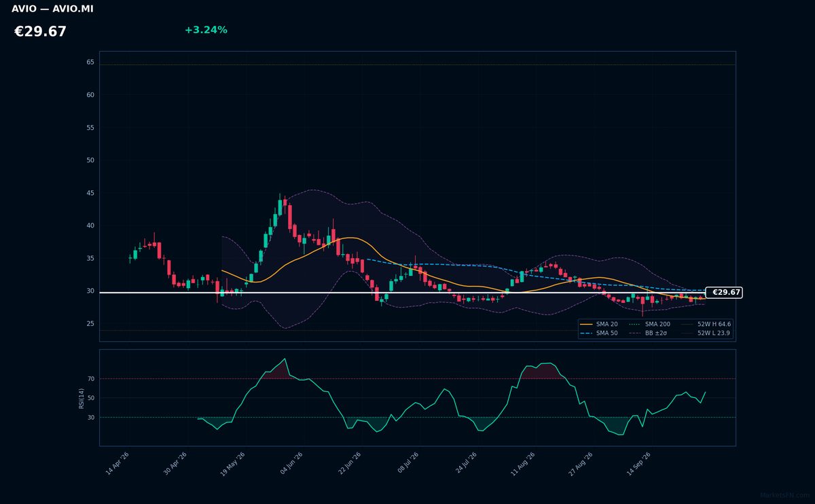Image resolution: width=815 pixels, height=504 pixels.
Task: Select the SMA 200 legend entry
Action: point(650,324)
